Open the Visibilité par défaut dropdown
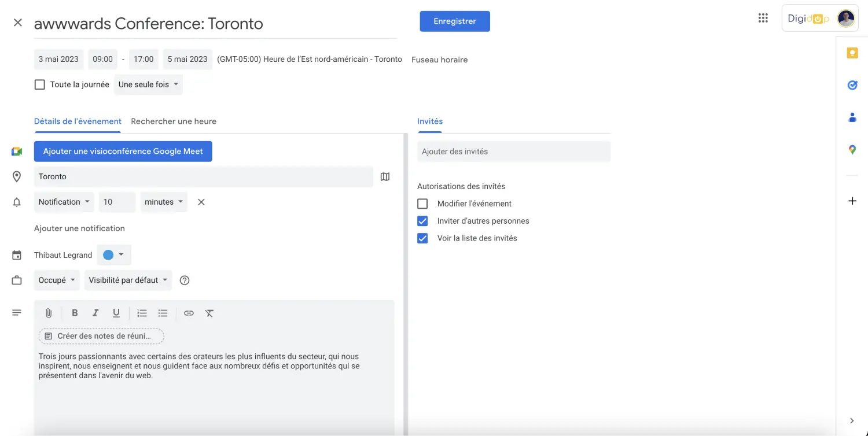 pyautogui.click(x=128, y=280)
